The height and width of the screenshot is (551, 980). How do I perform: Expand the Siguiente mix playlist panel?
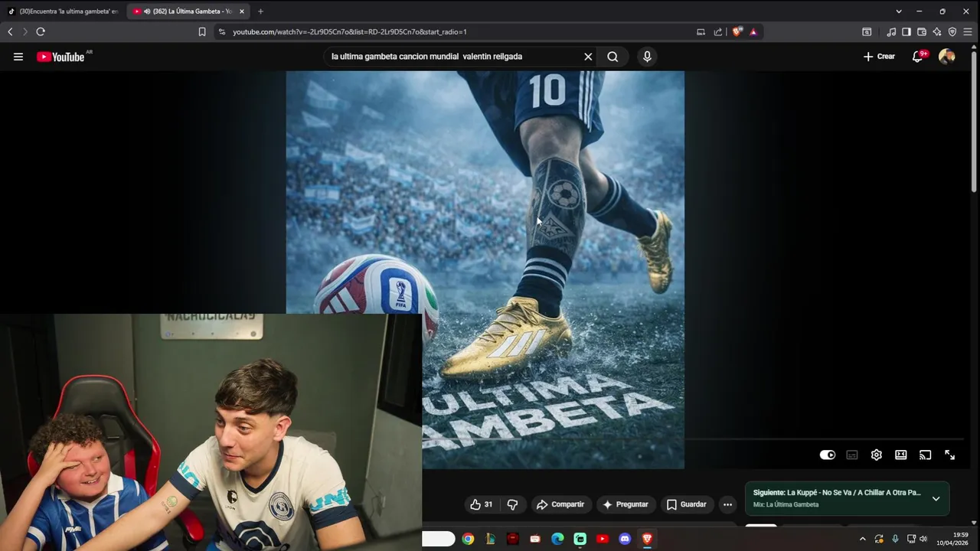point(936,498)
